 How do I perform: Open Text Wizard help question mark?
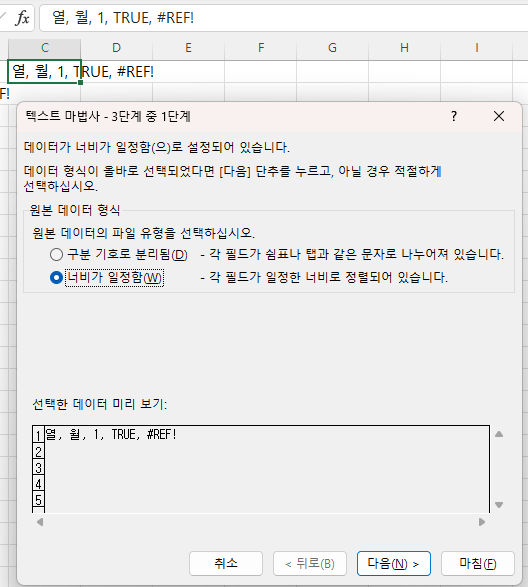pyautogui.click(x=454, y=116)
